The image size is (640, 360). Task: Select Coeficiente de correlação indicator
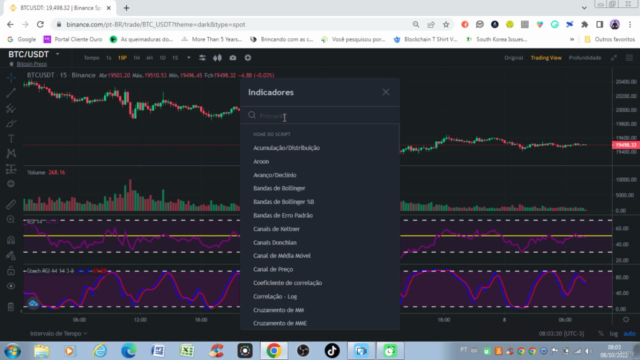[x=287, y=283]
